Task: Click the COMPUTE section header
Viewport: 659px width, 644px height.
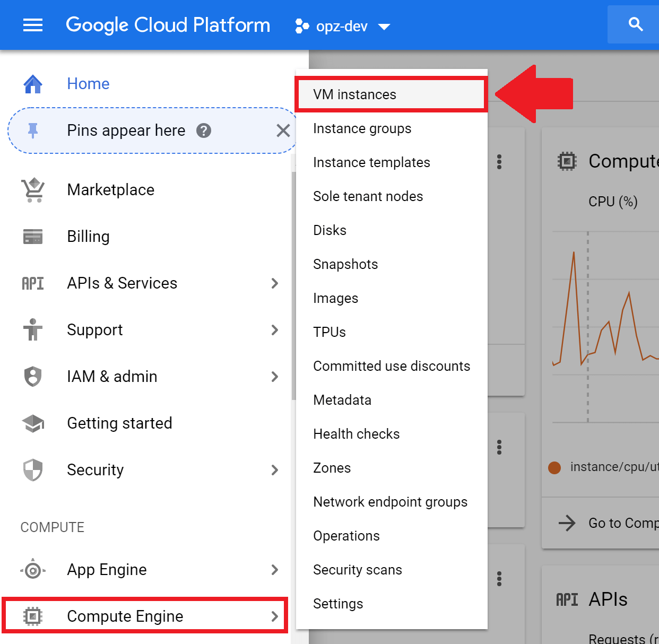Action: pyautogui.click(x=53, y=527)
